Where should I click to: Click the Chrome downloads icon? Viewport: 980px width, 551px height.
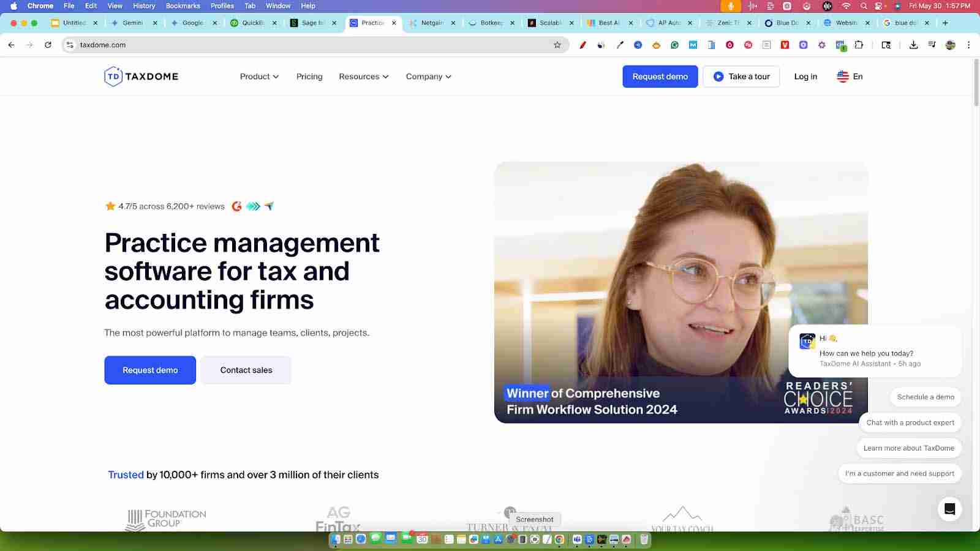pyautogui.click(x=913, y=45)
